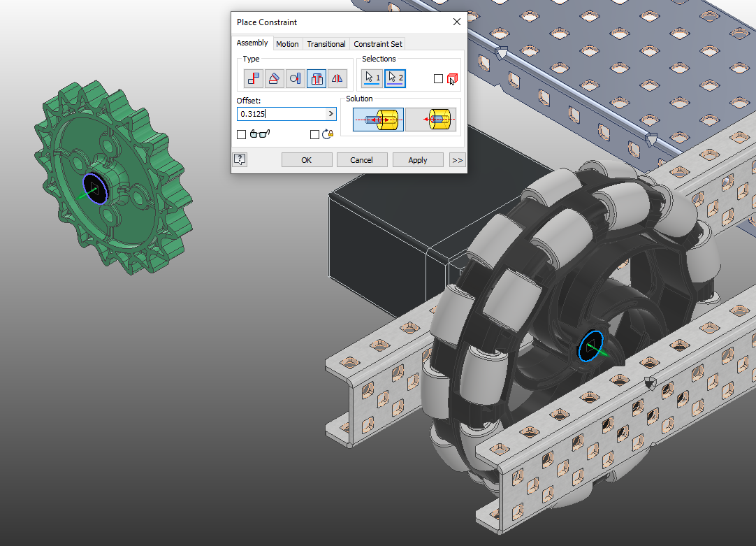Image resolution: width=756 pixels, height=546 pixels.
Task: Select the Symmetry constraint type
Action: tap(337, 78)
